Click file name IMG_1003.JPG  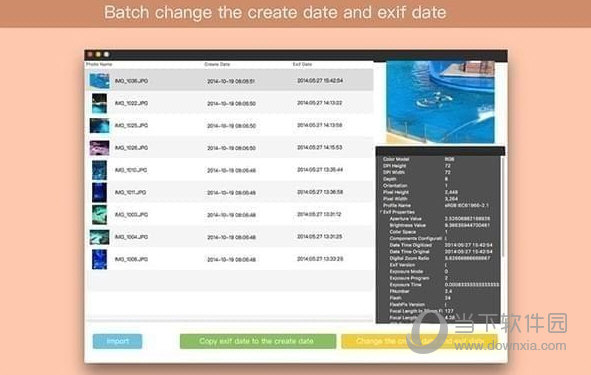131,214
